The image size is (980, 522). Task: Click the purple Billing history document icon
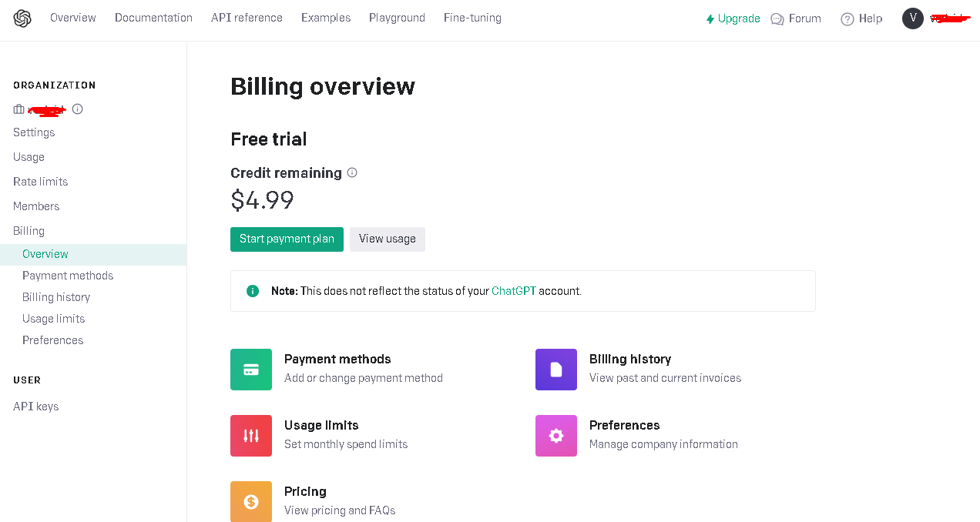[x=556, y=370]
